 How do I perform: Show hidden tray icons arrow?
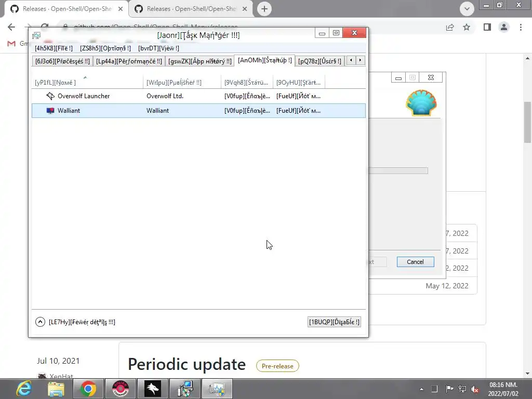pyautogui.click(x=421, y=389)
